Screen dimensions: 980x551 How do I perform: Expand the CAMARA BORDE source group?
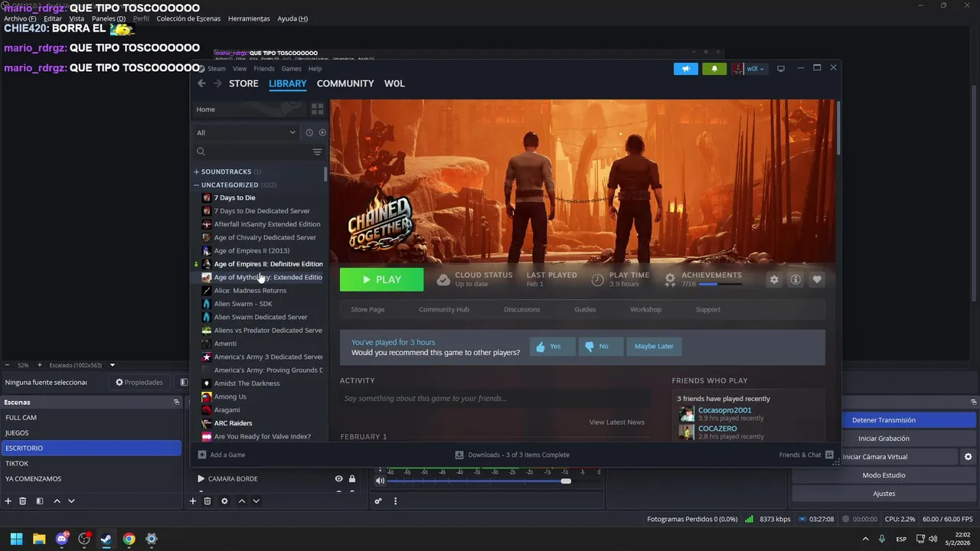[201, 479]
